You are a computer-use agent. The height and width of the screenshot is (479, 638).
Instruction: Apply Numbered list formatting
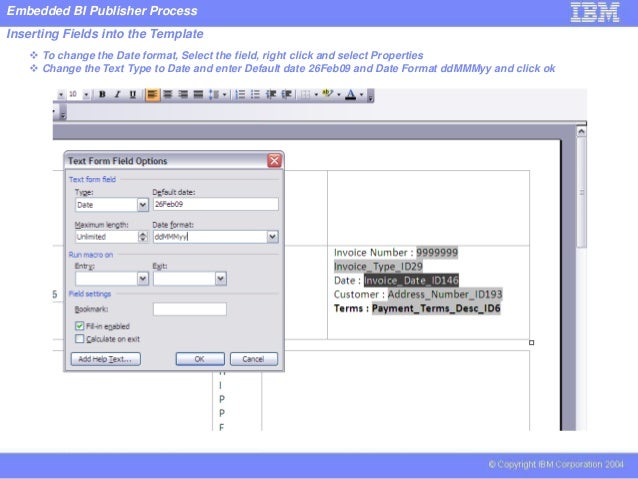(240, 94)
